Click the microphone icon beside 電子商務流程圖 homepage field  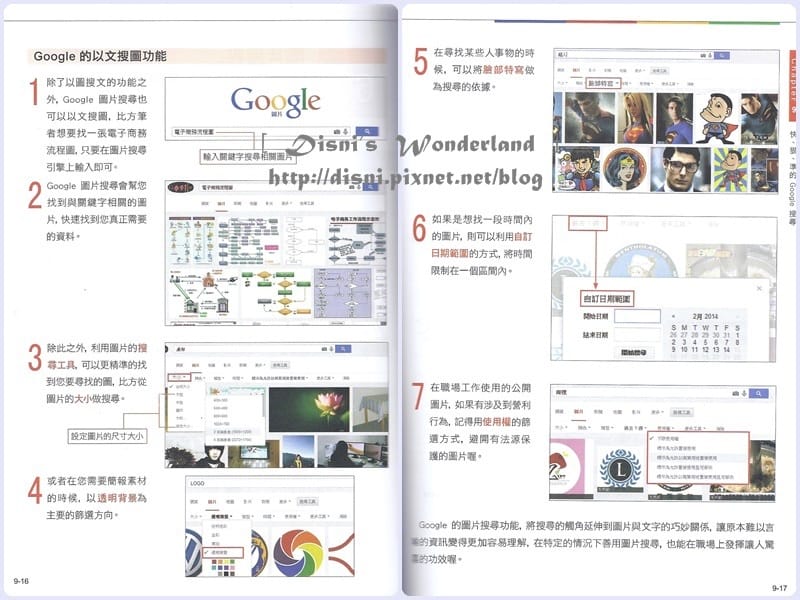[x=345, y=131]
